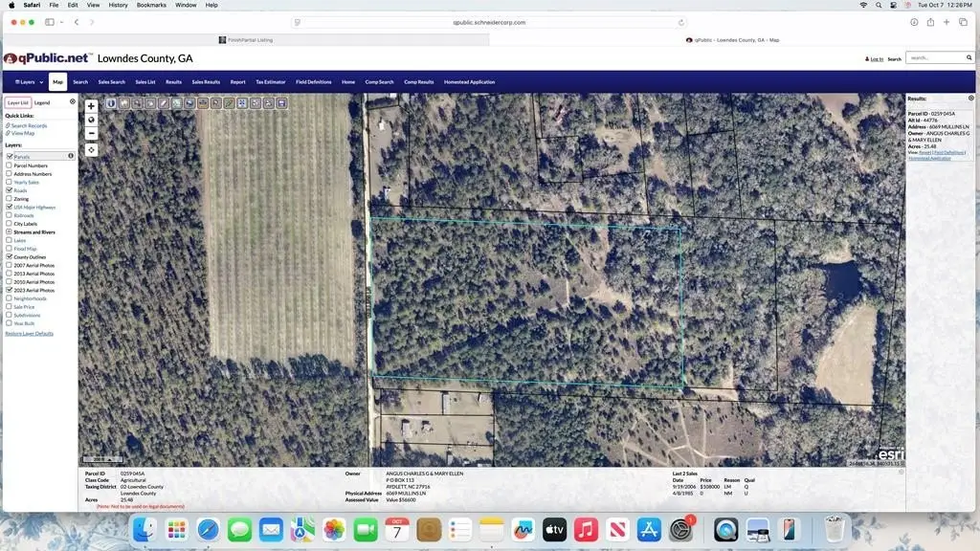Enable the Parcel Numbers layer checkbox
Screen dimensions: 980x551
tap(10, 165)
